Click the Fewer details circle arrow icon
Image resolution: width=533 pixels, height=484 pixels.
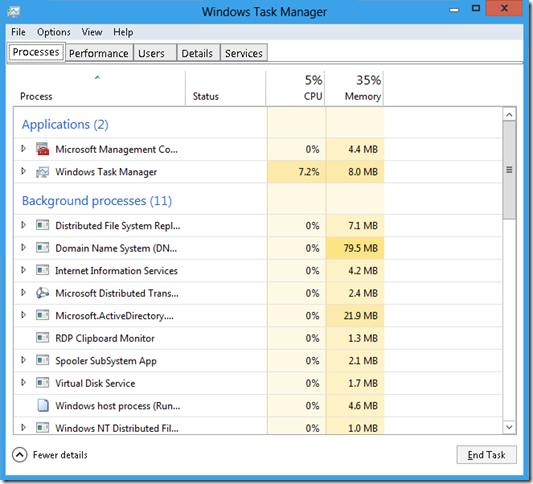(x=20, y=455)
